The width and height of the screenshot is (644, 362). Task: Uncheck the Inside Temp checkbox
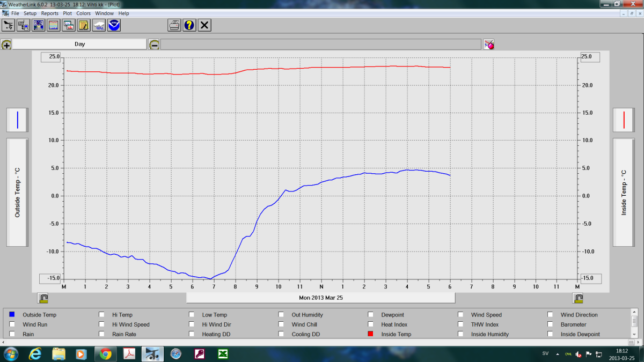click(371, 334)
